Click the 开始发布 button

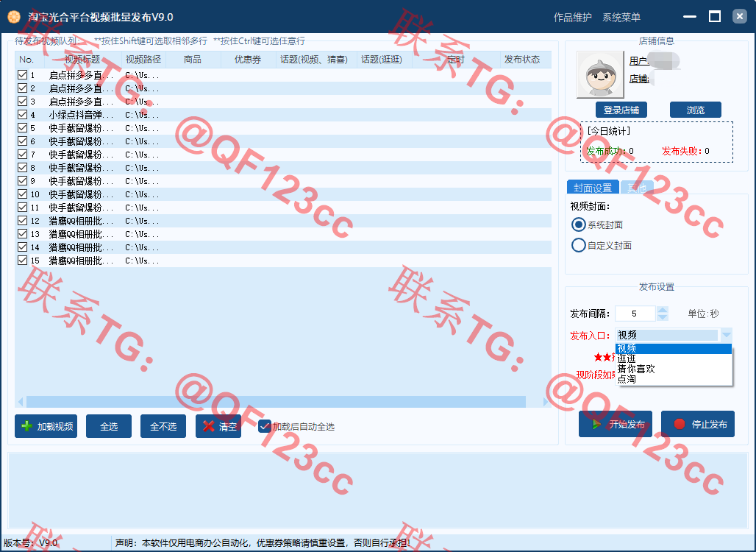point(616,424)
